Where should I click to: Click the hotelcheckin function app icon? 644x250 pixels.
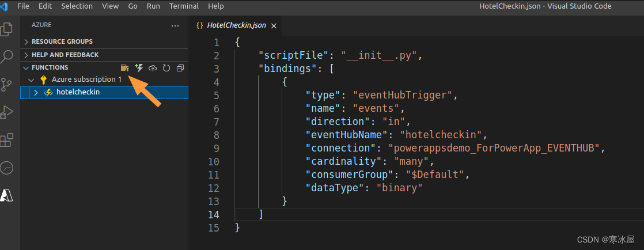(x=48, y=93)
